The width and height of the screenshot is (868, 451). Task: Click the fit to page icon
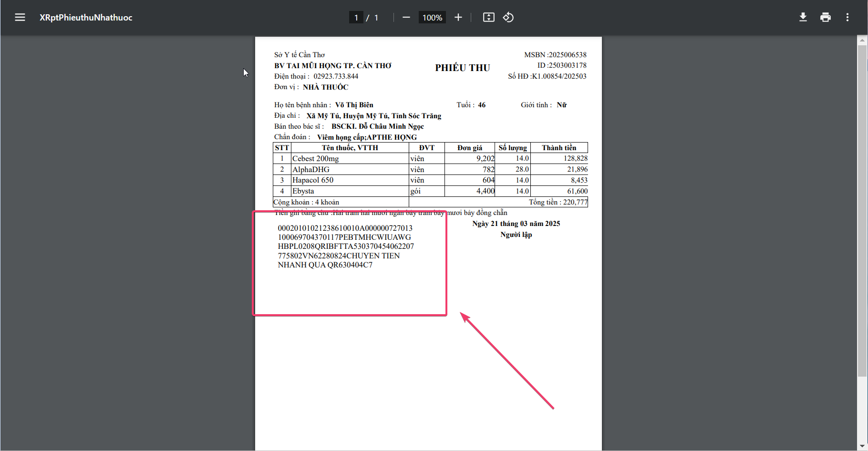pyautogui.click(x=489, y=18)
